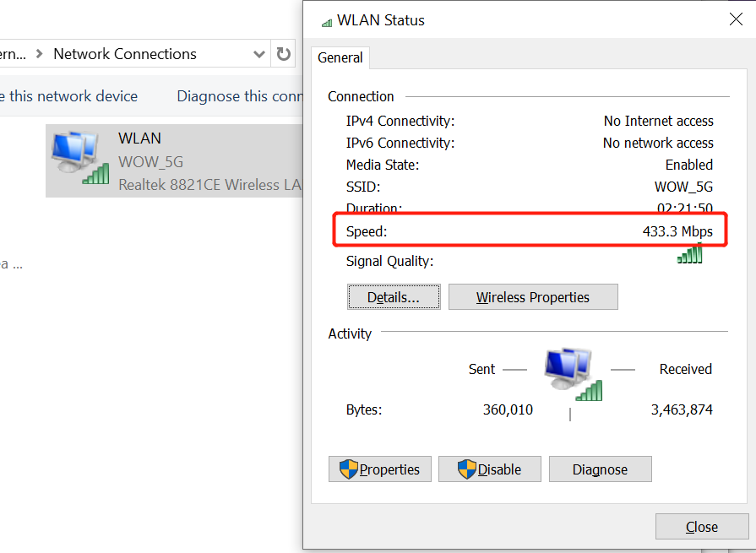Click the refresh icon in the address bar

tap(284, 55)
